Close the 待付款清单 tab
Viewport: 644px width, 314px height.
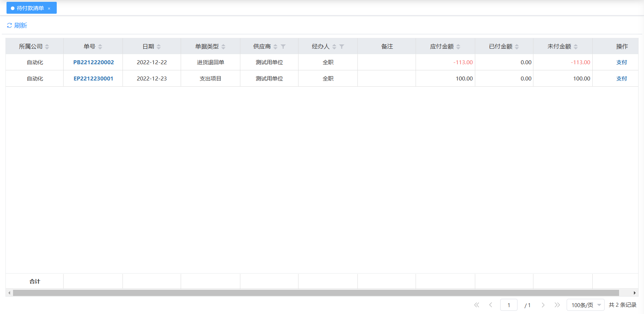pyautogui.click(x=49, y=8)
